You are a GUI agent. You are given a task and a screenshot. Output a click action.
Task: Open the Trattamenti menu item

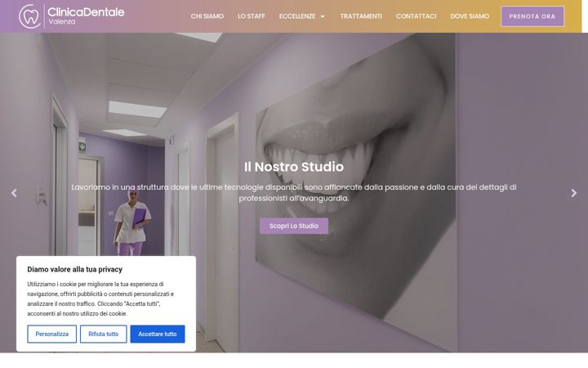[361, 16]
